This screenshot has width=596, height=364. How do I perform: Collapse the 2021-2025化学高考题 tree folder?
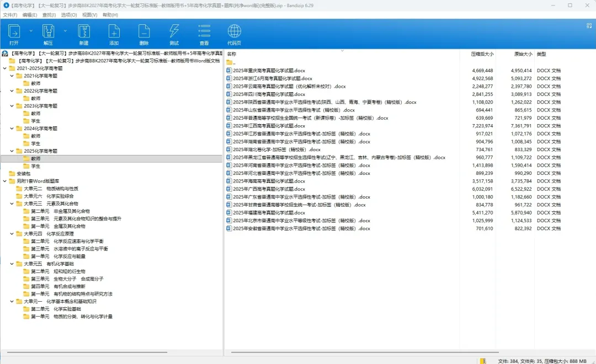pos(4,68)
